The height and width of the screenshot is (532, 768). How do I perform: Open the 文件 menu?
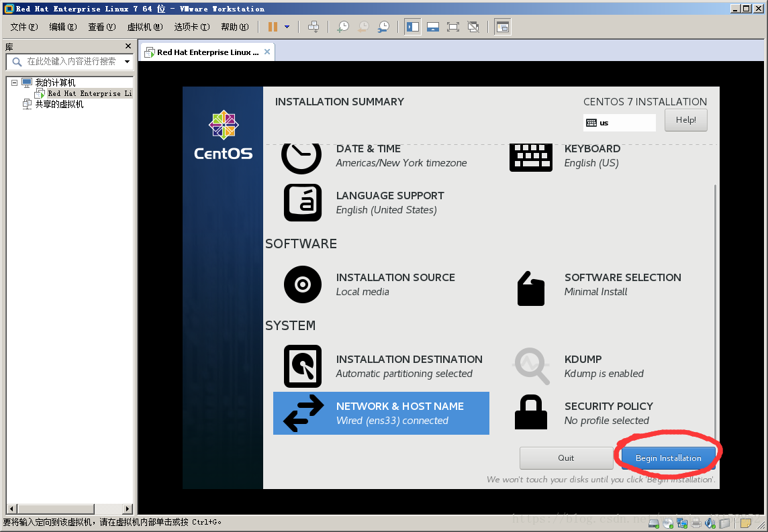(24, 27)
